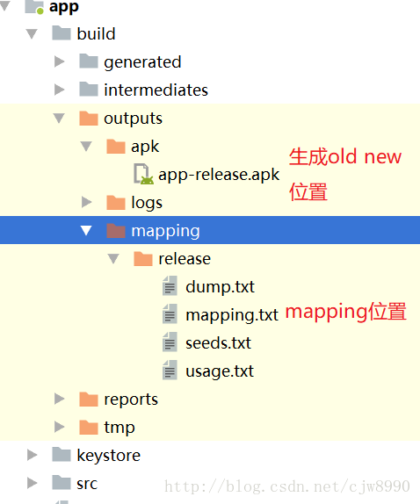Viewport: 420px width, 504px height.
Task: Collapse the mapping folder arrow
Action: (x=86, y=230)
